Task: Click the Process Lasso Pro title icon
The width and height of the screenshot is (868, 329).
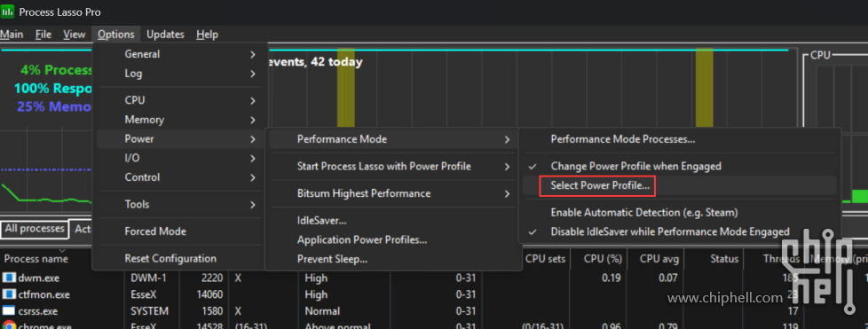Action: tap(8, 12)
